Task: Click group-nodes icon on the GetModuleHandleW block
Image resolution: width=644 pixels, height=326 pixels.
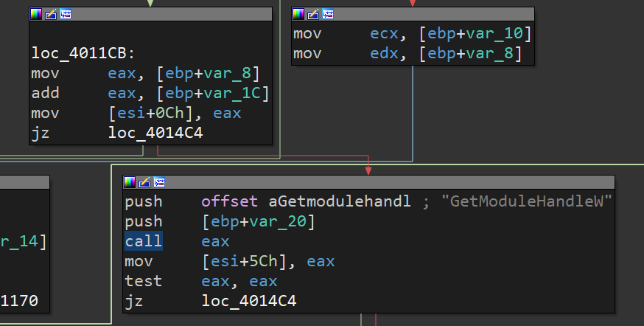Action: [159, 182]
